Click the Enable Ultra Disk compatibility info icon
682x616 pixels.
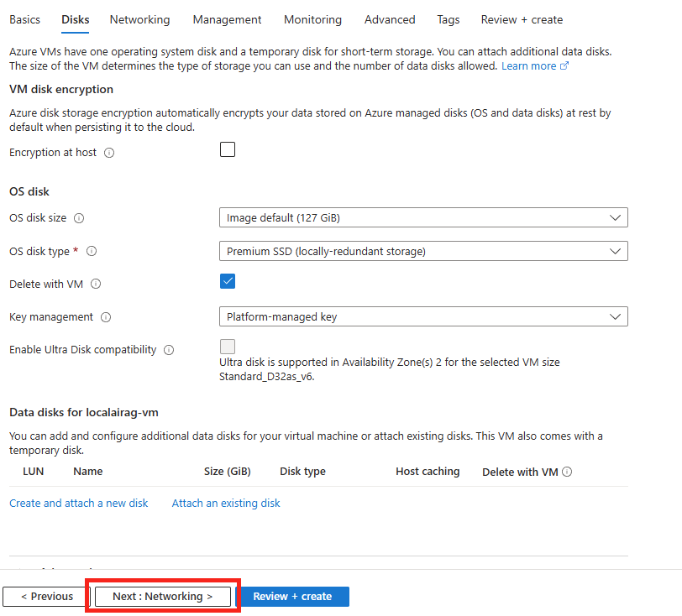169,351
